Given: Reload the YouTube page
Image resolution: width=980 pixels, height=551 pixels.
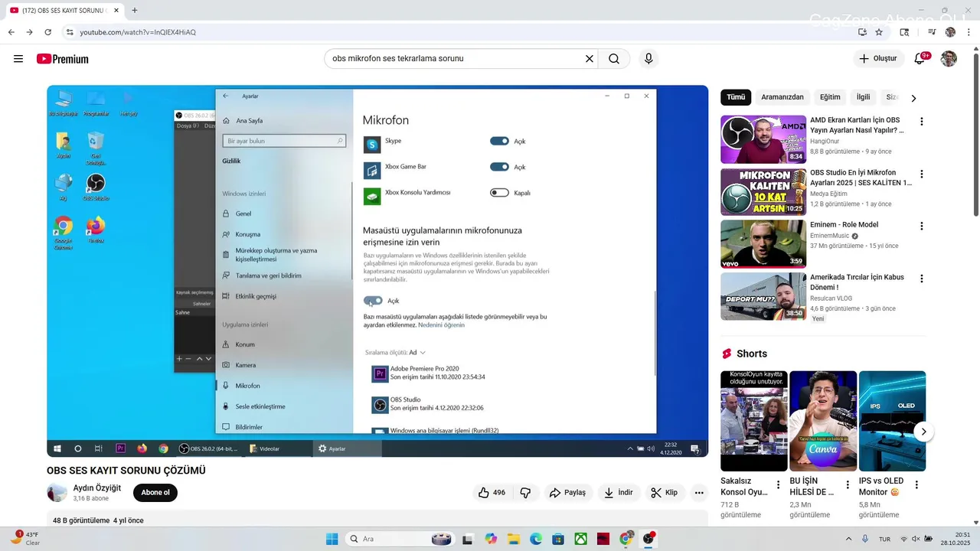Looking at the screenshot, I should coord(48,32).
